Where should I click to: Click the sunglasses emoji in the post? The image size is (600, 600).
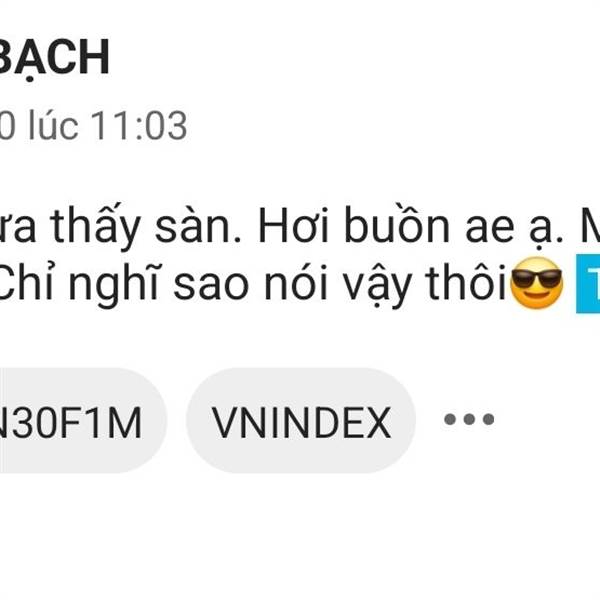537,282
